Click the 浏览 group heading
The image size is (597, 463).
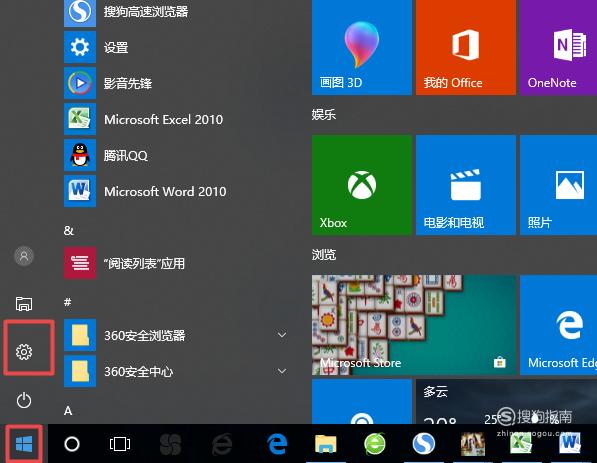click(x=324, y=254)
